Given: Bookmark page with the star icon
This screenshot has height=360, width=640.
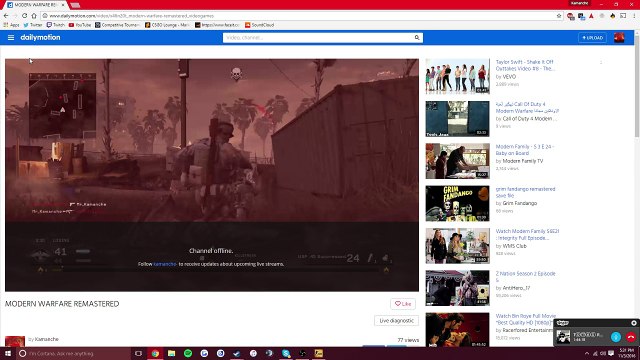Looking at the screenshot, I should click(559, 16).
